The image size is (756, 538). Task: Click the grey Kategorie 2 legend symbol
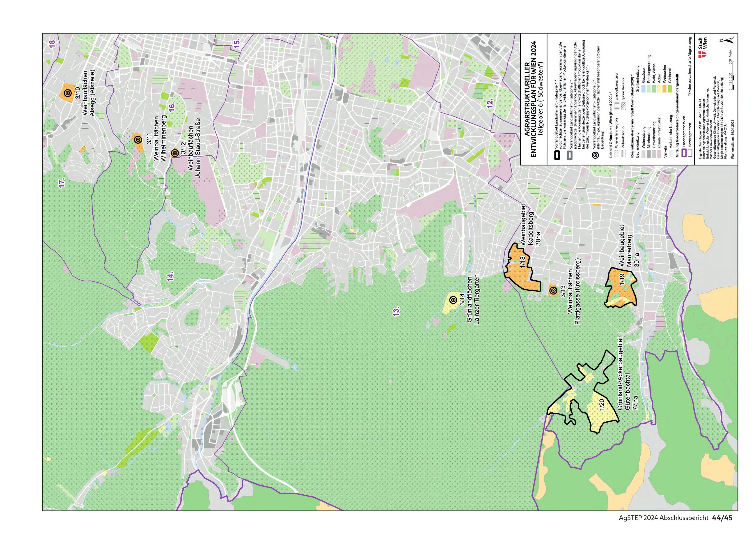coord(570,155)
